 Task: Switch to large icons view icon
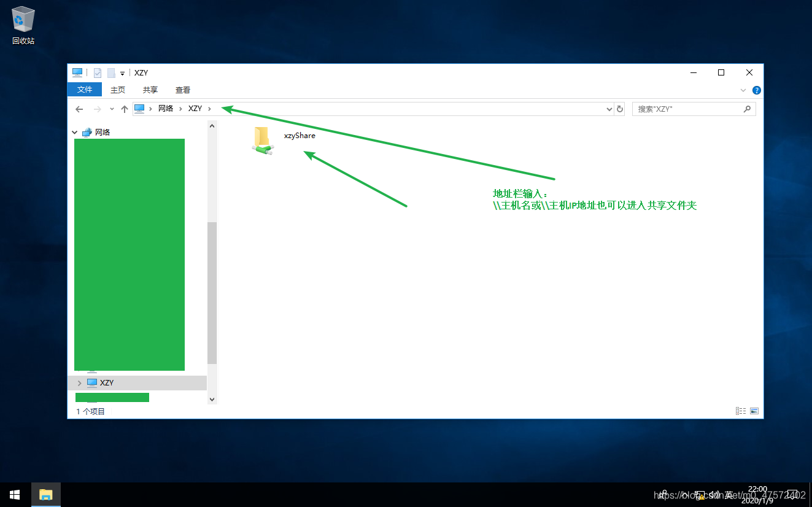[x=754, y=411]
